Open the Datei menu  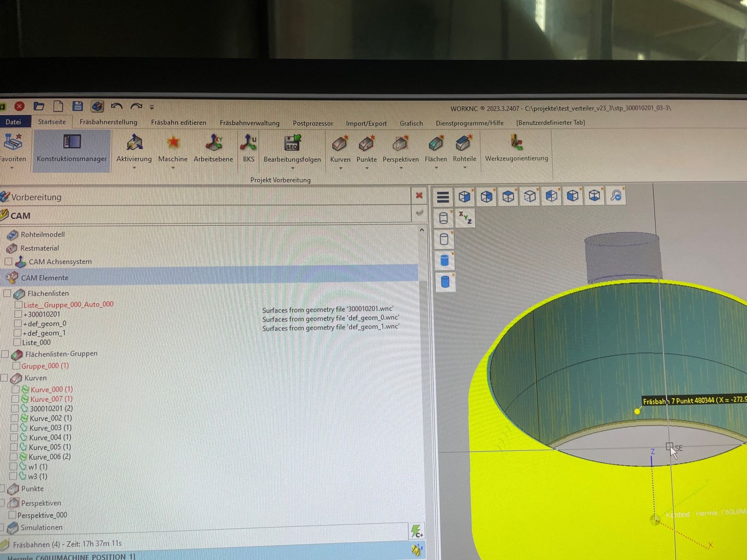[13, 122]
